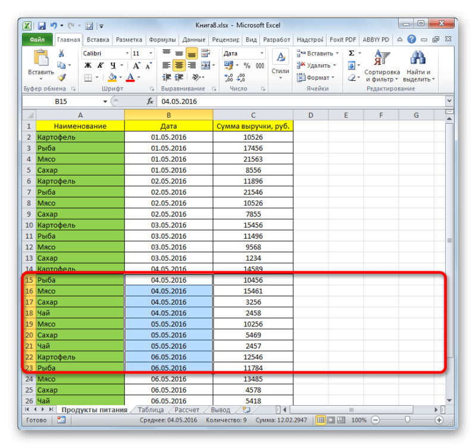Screen dimensions: 476x448
Task: Increase decimal places
Action: pyautogui.click(x=228, y=78)
